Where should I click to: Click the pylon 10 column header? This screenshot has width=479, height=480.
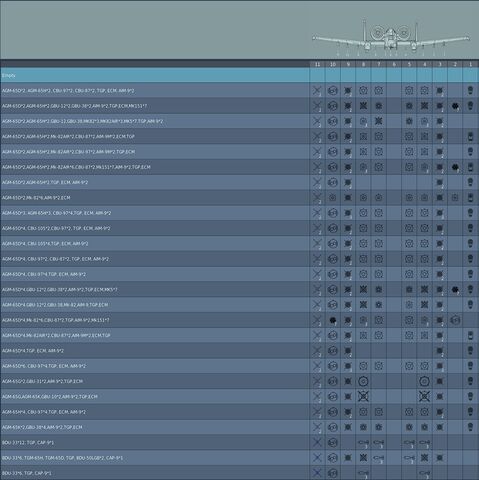tap(332, 64)
